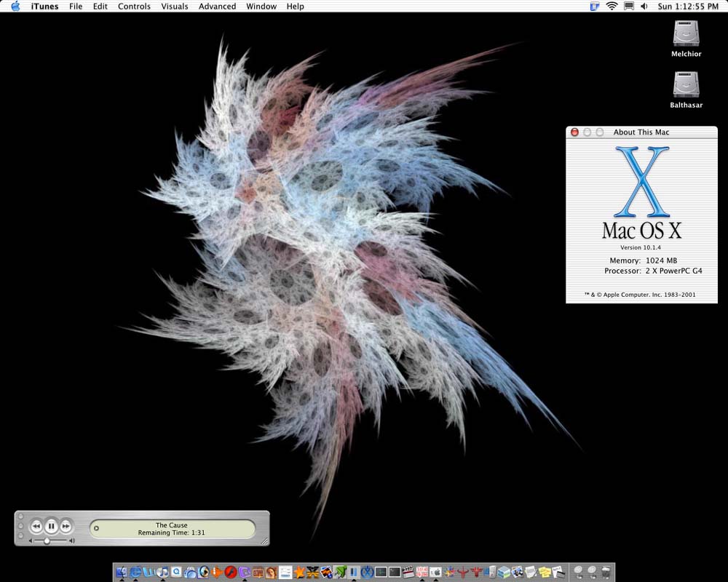Click the Remaining Time text in iTunes display

pyautogui.click(x=171, y=533)
